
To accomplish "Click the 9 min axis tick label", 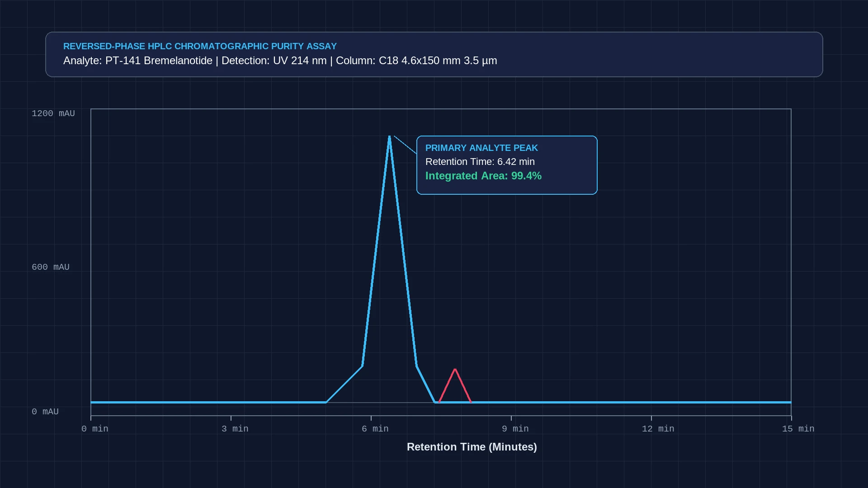I will [515, 429].
